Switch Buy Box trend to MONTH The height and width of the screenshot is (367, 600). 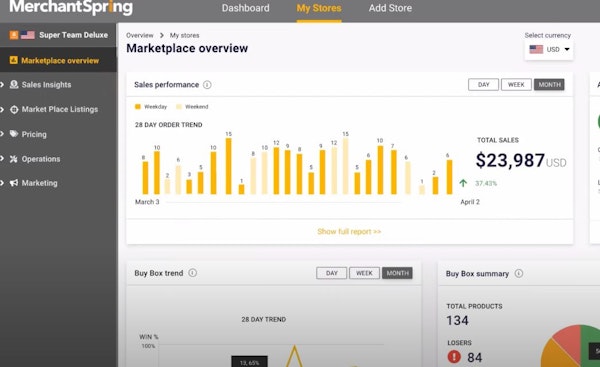click(x=397, y=273)
